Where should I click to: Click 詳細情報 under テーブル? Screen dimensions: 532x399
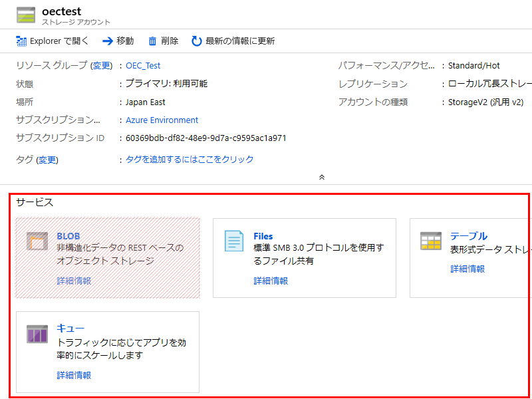(x=467, y=269)
